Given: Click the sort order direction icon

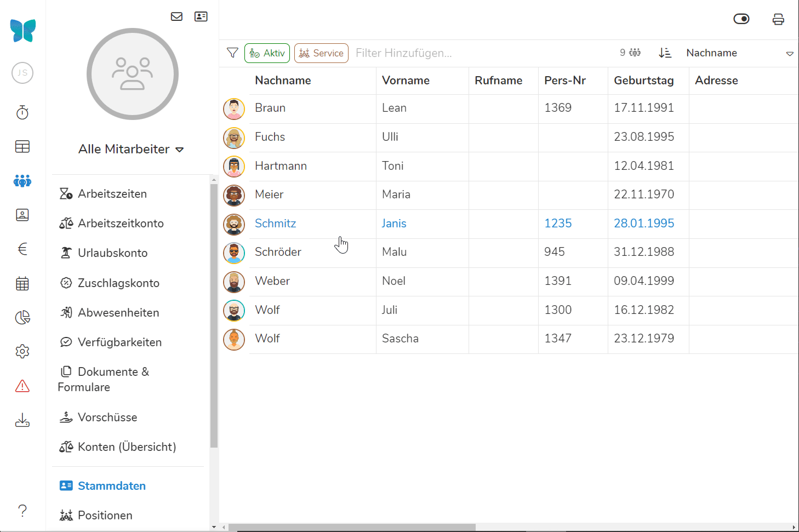Looking at the screenshot, I should pyautogui.click(x=665, y=53).
